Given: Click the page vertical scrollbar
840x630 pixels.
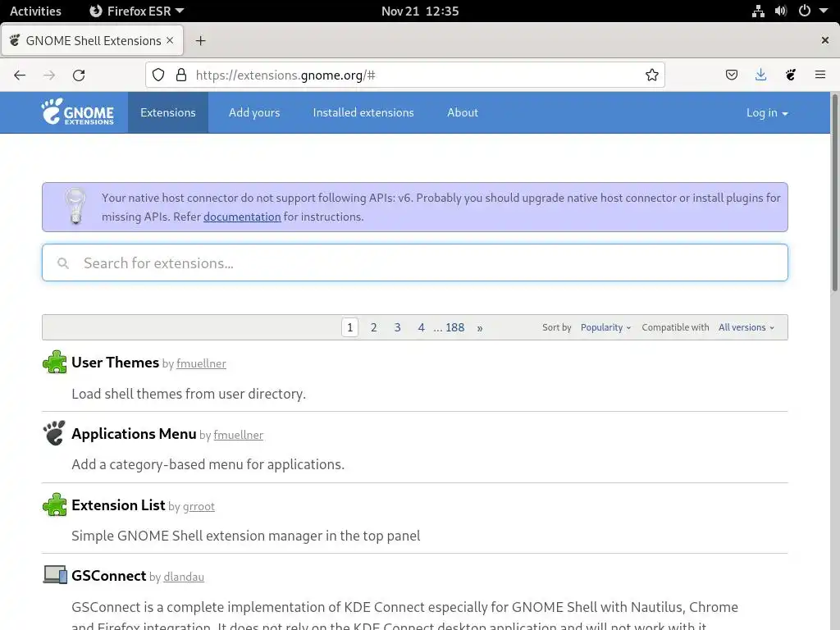Looking at the screenshot, I should click(834, 193).
